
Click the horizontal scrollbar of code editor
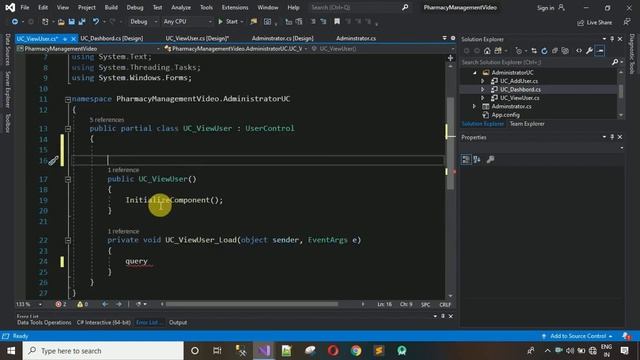[252, 304]
